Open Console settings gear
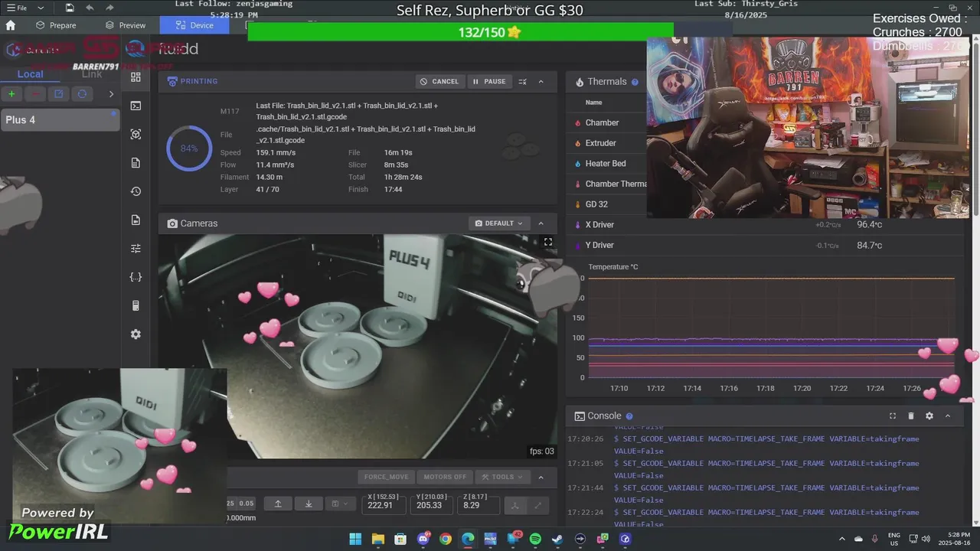The width and height of the screenshot is (980, 551). [x=929, y=416]
